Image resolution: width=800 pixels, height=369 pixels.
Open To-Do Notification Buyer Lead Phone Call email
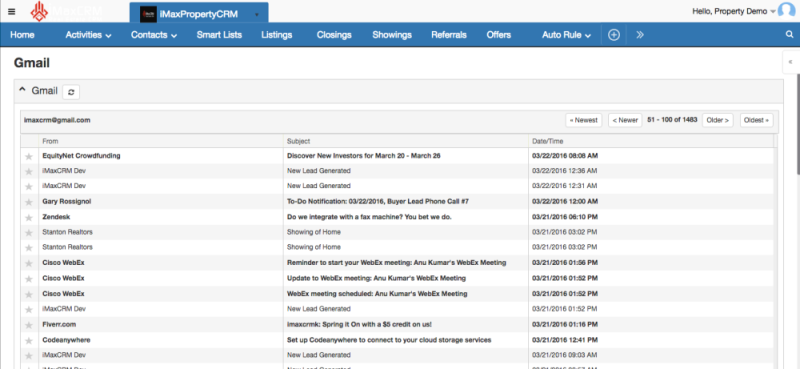click(378, 202)
